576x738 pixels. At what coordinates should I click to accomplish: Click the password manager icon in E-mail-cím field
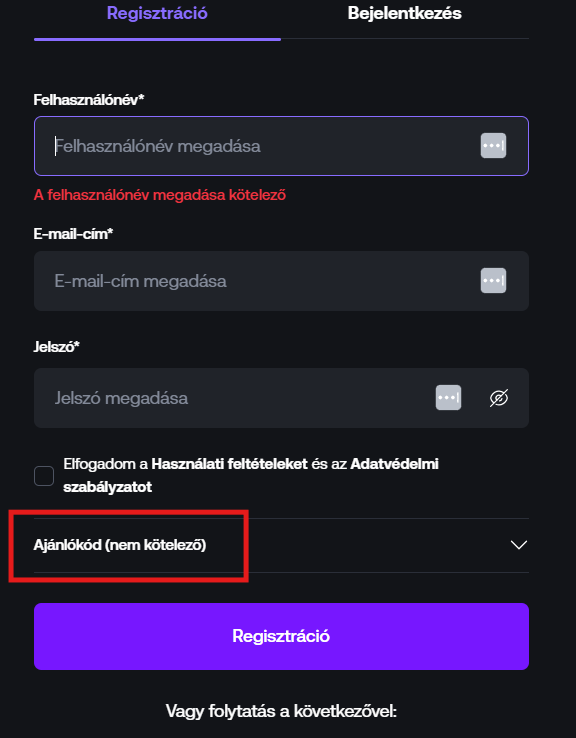pos(493,281)
